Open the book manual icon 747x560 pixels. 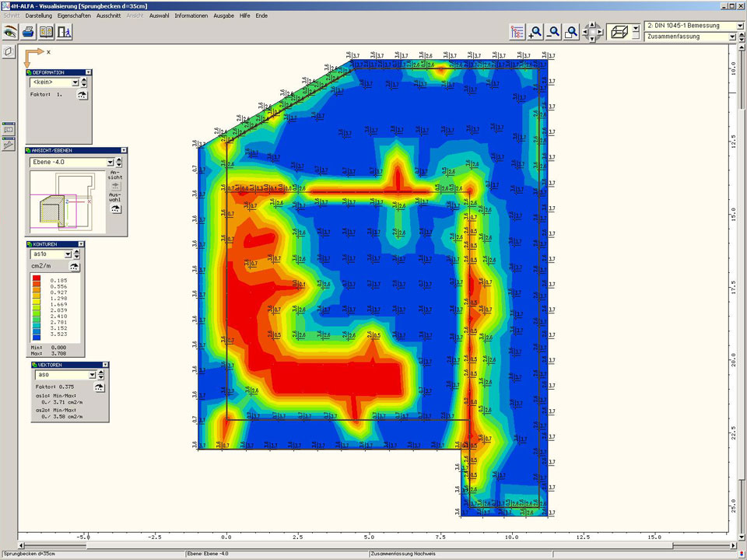[46, 32]
